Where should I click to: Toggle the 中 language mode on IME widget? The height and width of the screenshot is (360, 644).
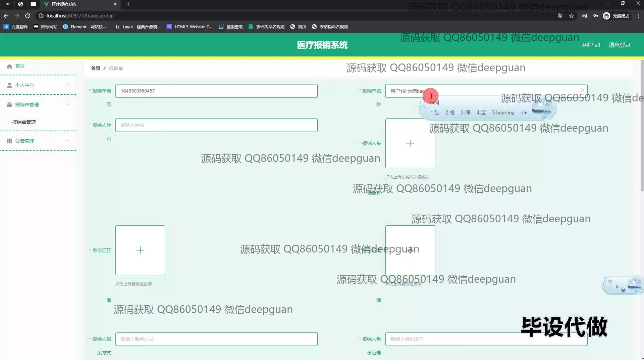pyautogui.click(x=610, y=282)
